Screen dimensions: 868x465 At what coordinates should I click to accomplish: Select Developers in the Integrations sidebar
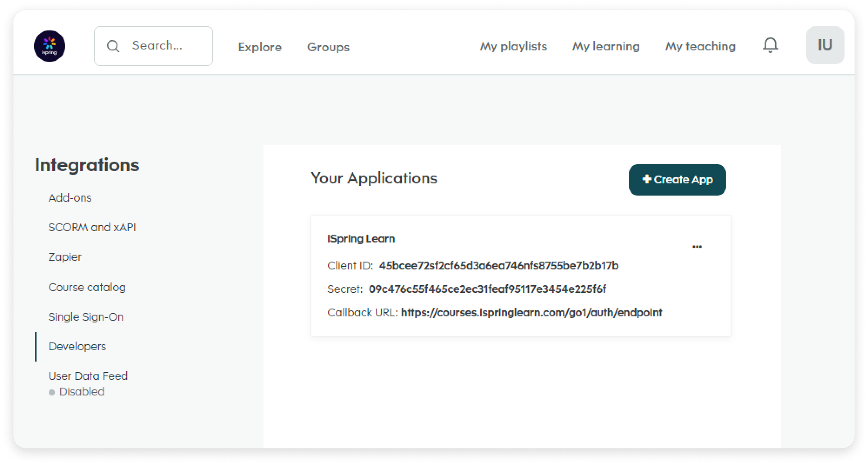77,346
